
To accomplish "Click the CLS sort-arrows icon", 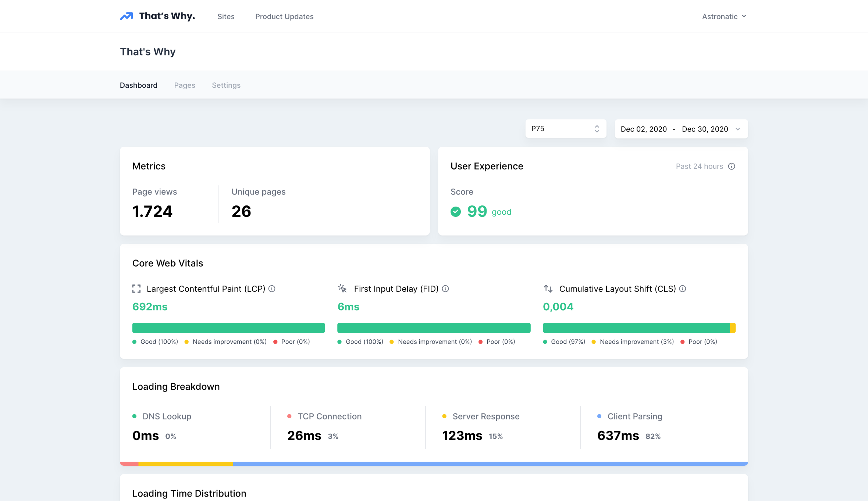I will 548,289.
